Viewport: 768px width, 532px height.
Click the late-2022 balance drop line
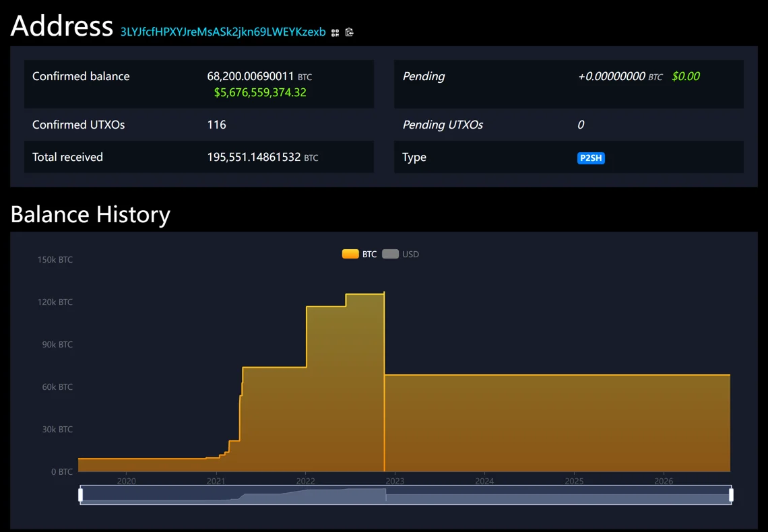click(385, 382)
